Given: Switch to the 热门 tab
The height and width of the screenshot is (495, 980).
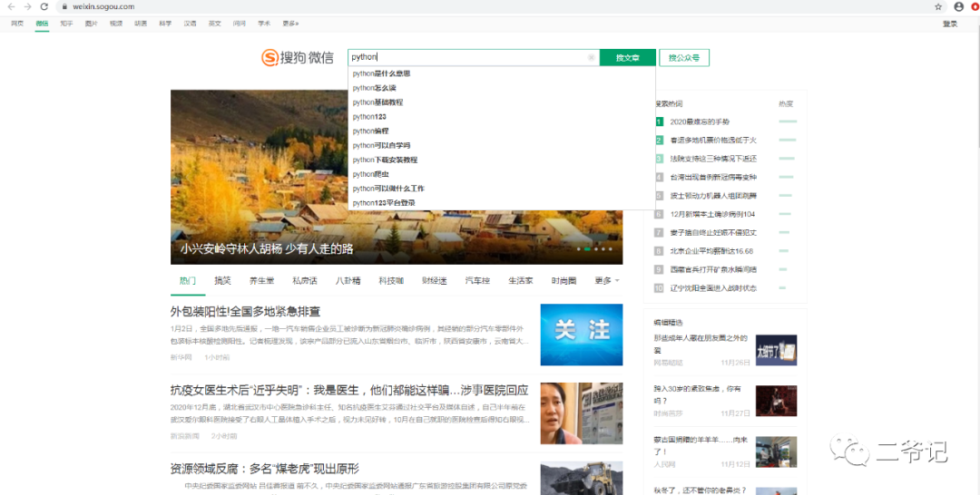Looking at the screenshot, I should tap(188, 281).
